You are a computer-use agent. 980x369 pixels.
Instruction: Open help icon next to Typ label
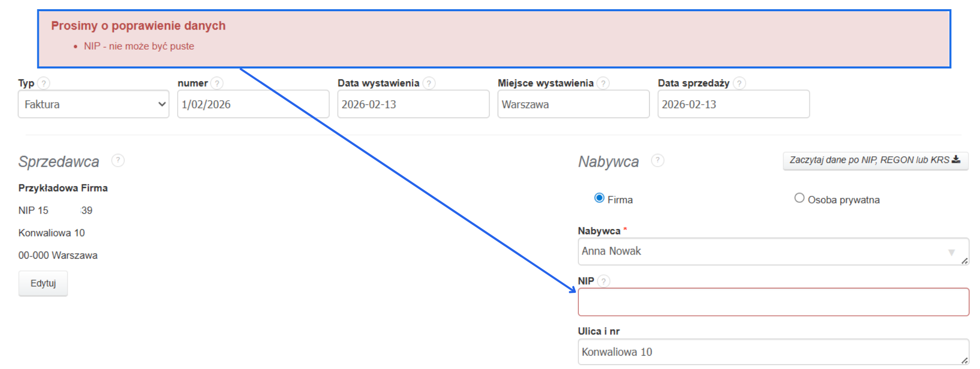coord(44,83)
